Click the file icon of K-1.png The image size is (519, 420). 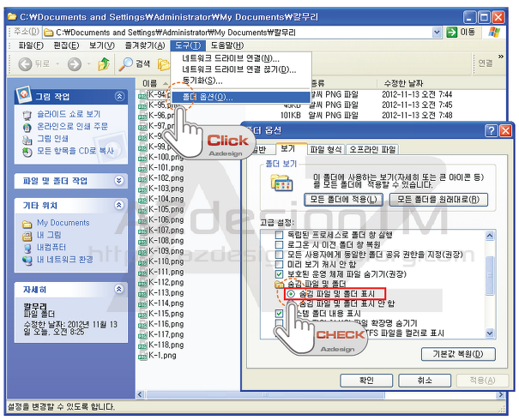pyautogui.click(x=142, y=357)
